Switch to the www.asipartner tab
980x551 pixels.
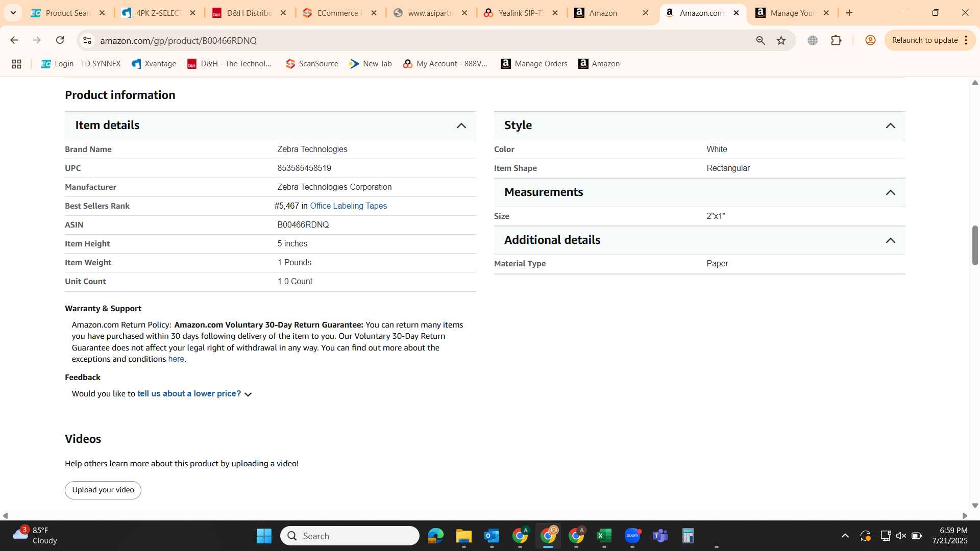click(430, 13)
